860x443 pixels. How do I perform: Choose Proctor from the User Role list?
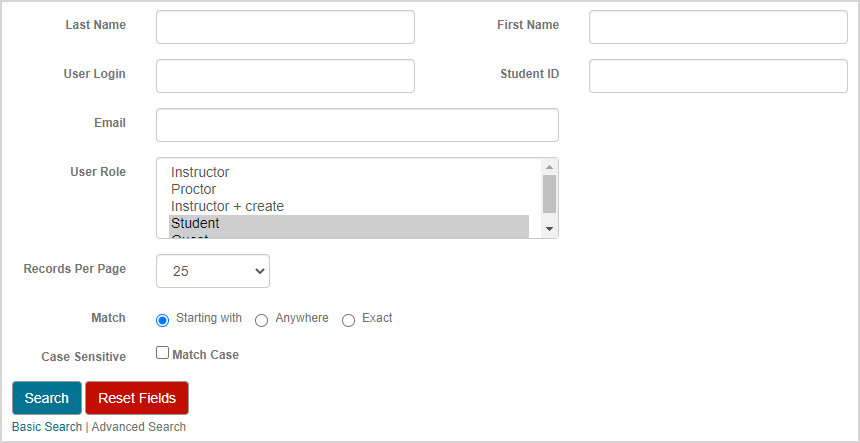pyautogui.click(x=193, y=189)
